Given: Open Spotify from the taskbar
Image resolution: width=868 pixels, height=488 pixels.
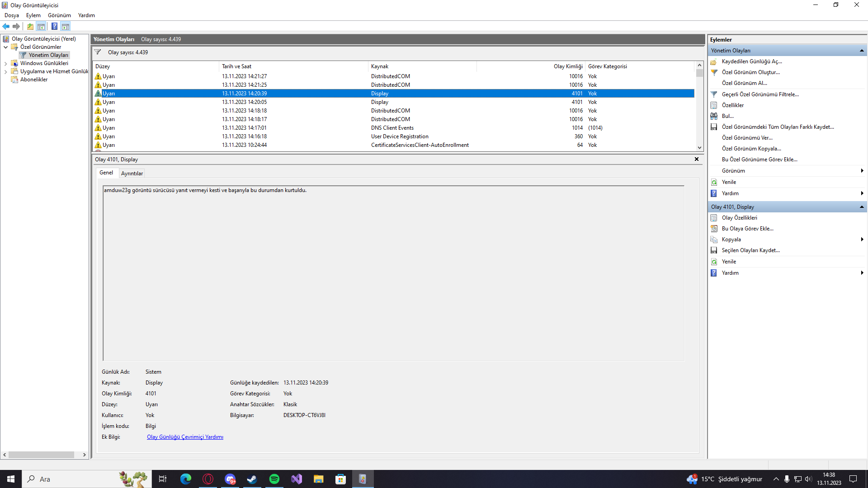Looking at the screenshot, I should click(274, 479).
